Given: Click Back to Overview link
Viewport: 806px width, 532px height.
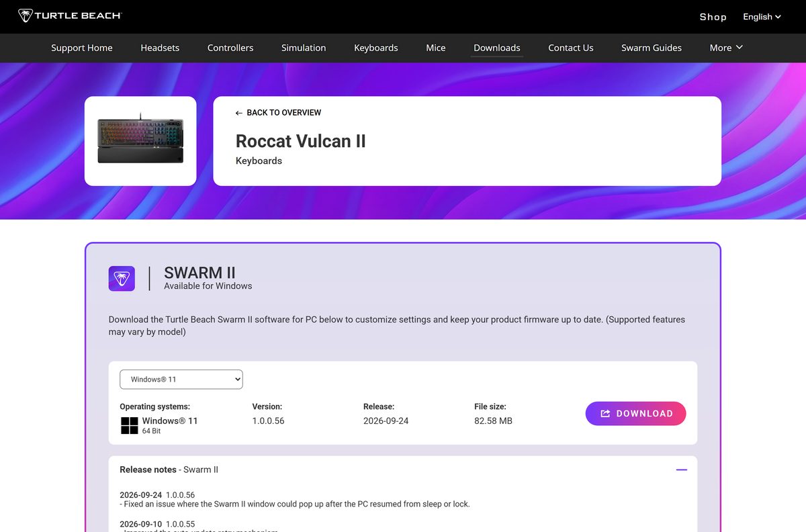Looking at the screenshot, I should (x=278, y=113).
